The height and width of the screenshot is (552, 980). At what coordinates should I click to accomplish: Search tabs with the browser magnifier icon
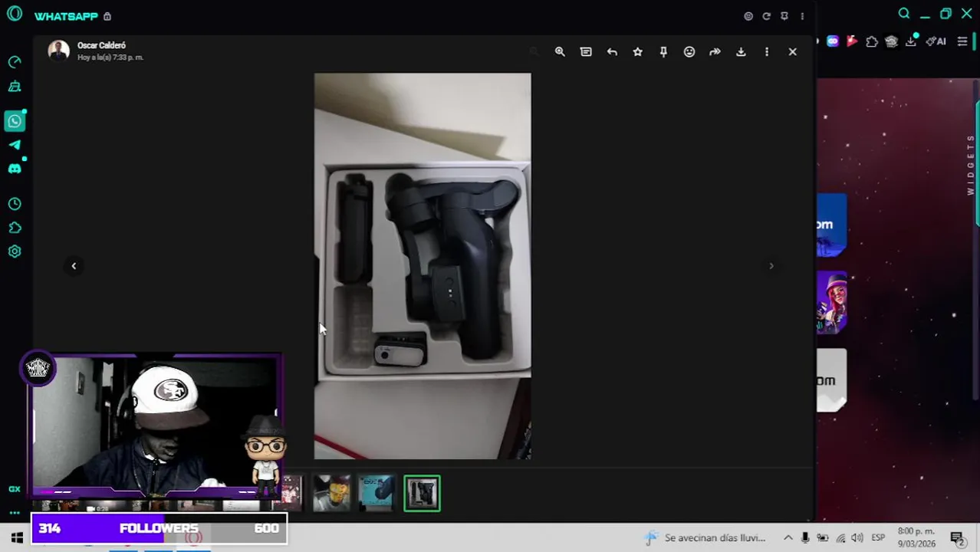904,13
